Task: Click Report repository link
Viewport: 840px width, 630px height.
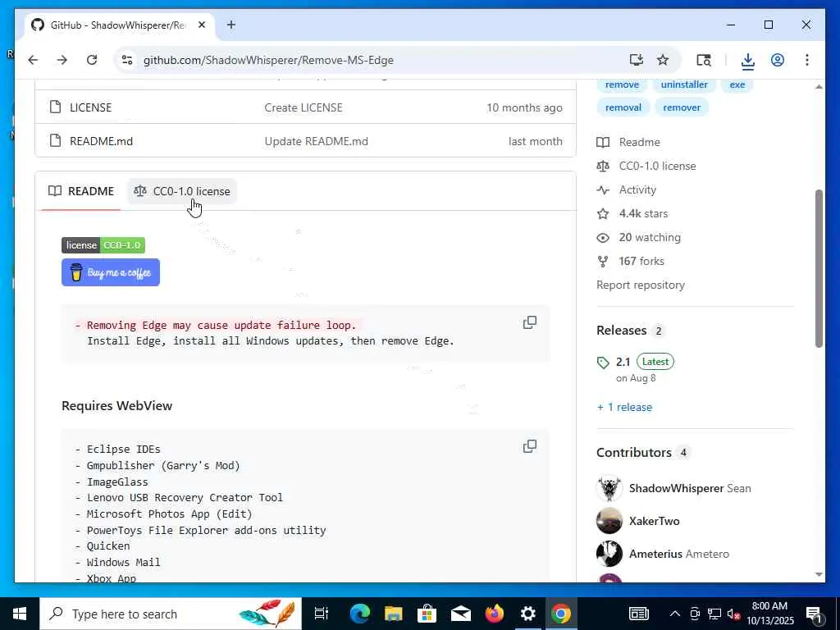Action: (641, 285)
